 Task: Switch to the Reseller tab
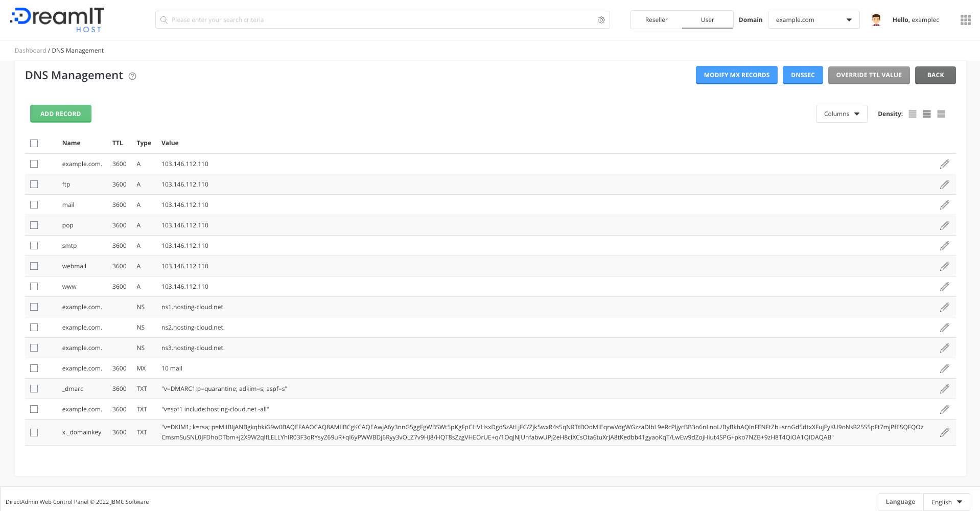[656, 19]
